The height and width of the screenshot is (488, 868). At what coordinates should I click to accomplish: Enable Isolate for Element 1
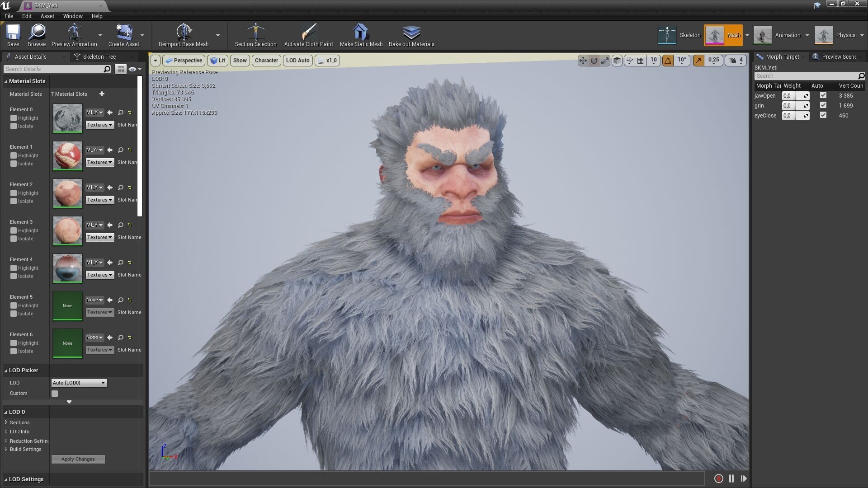click(x=14, y=164)
